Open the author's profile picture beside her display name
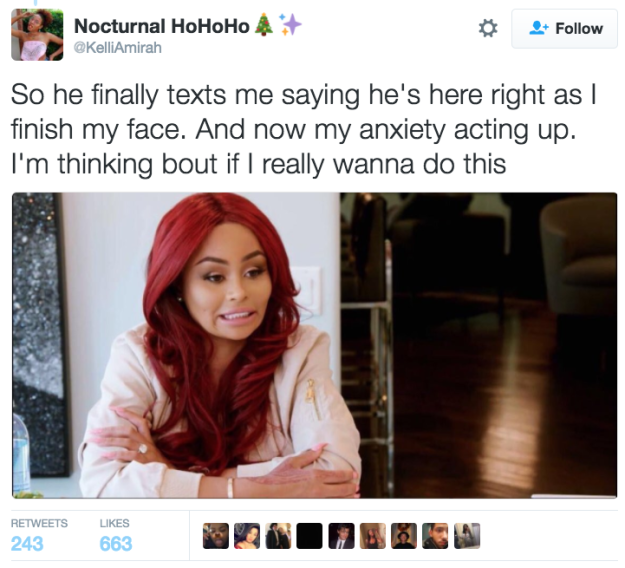Viewport: 625px width, 568px height. pos(37,35)
